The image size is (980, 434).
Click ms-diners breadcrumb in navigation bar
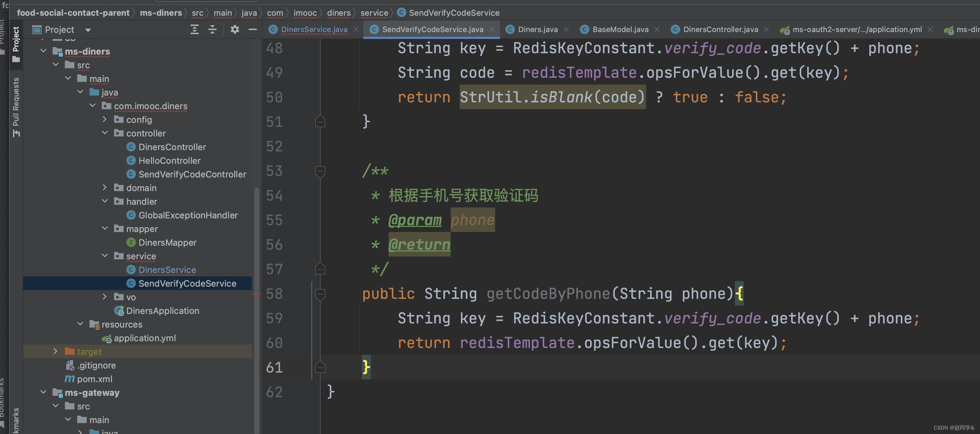coord(160,13)
